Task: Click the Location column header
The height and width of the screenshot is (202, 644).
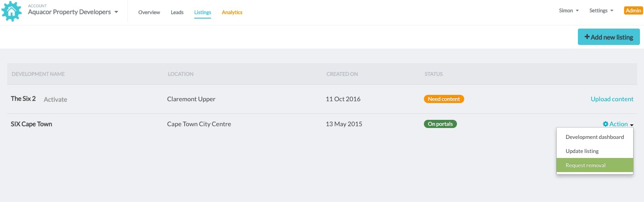Action: tap(181, 74)
